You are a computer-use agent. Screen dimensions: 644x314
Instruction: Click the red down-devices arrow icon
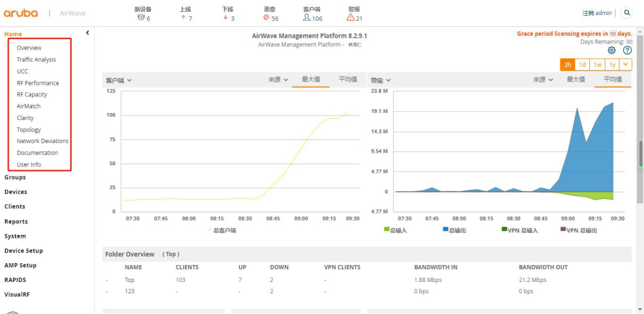tap(226, 18)
